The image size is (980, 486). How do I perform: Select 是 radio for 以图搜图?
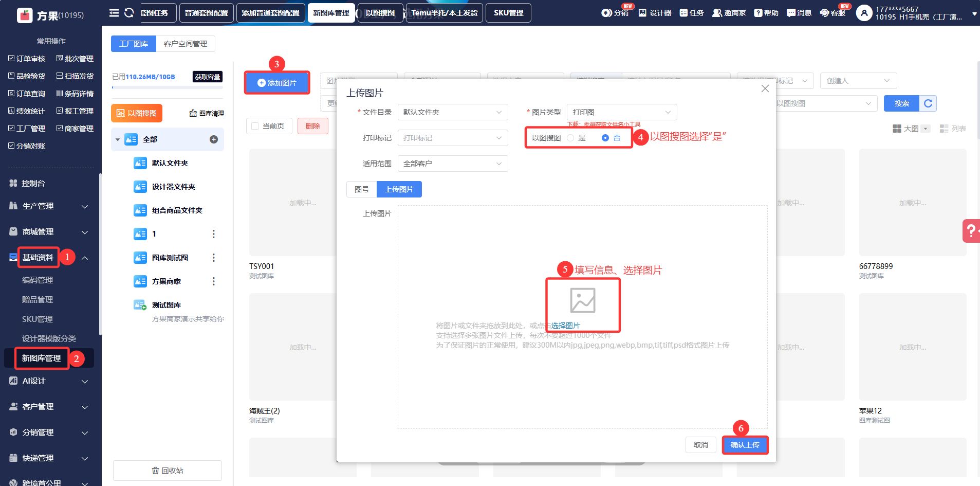point(570,138)
